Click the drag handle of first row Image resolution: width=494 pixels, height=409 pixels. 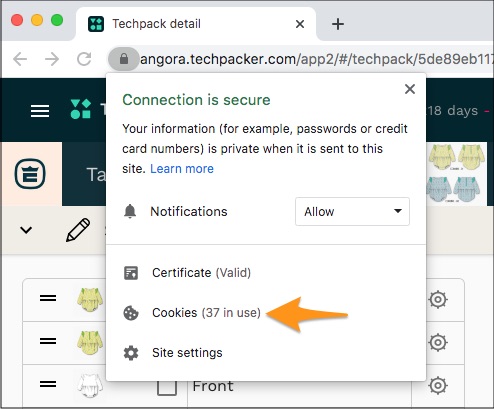pyautogui.click(x=48, y=298)
